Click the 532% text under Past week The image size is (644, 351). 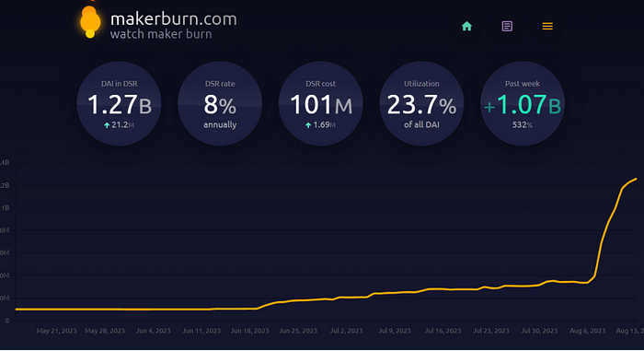(x=522, y=125)
